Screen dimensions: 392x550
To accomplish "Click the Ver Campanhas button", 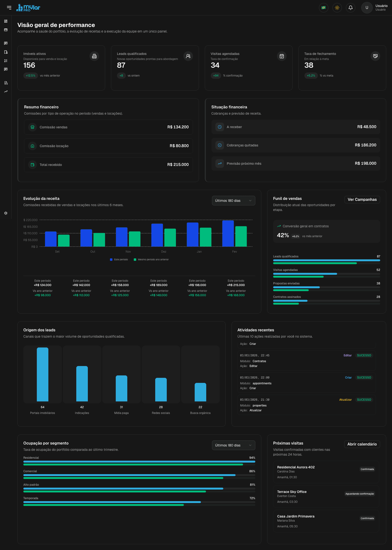I will pos(362,200).
